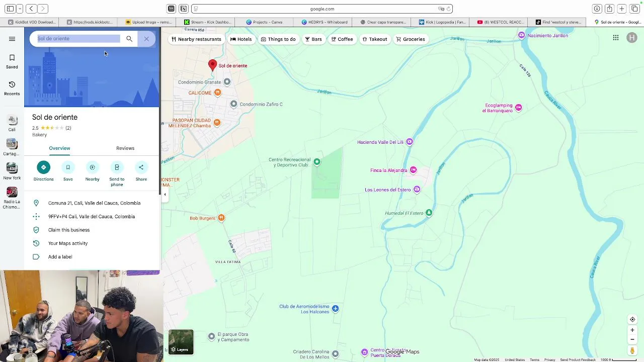644x362 pixels.
Task: Select Centro Recreacional y Deportivo marker
Action: coord(317,161)
